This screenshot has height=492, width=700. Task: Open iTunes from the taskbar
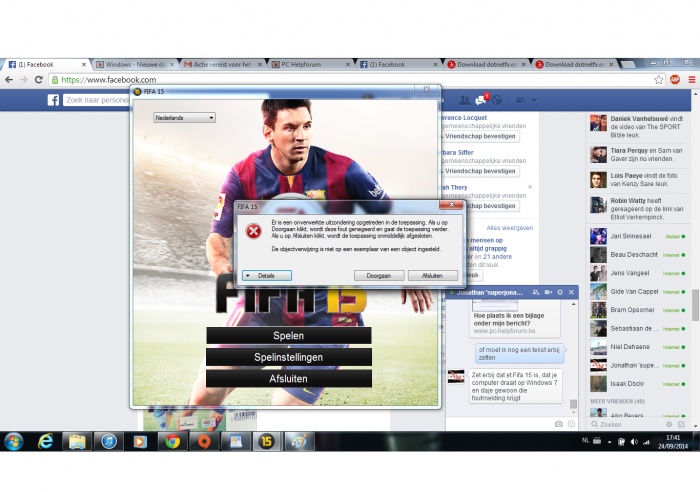pyautogui.click(x=108, y=442)
